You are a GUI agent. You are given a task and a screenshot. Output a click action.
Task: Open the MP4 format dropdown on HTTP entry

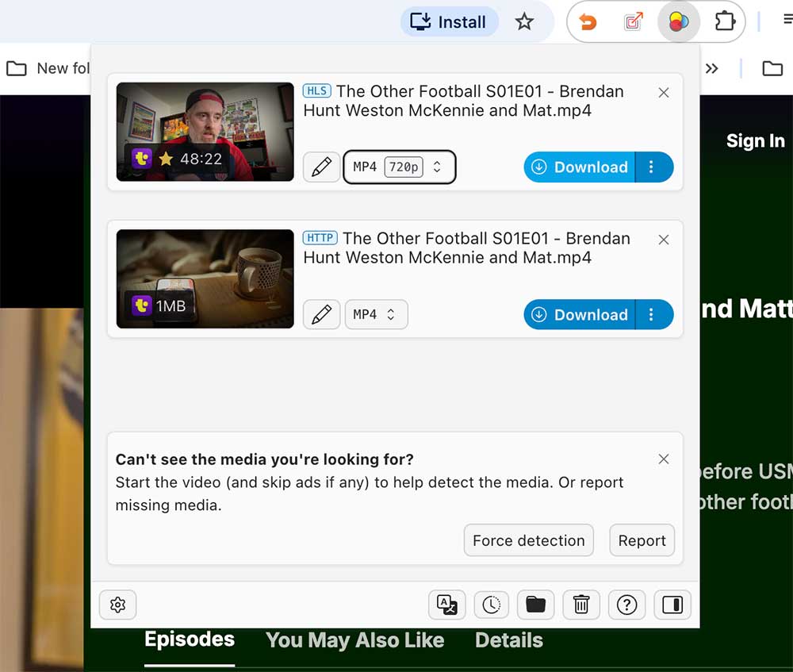[x=376, y=314]
